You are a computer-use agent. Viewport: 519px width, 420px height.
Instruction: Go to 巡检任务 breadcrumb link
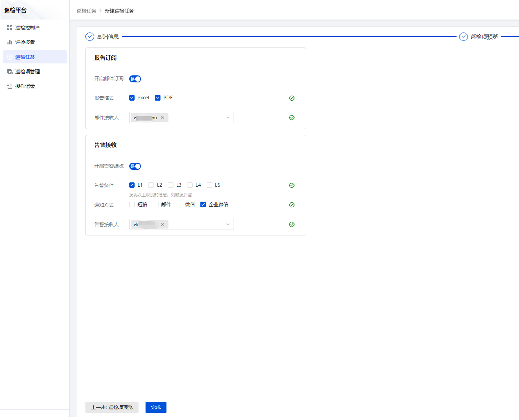coord(86,11)
